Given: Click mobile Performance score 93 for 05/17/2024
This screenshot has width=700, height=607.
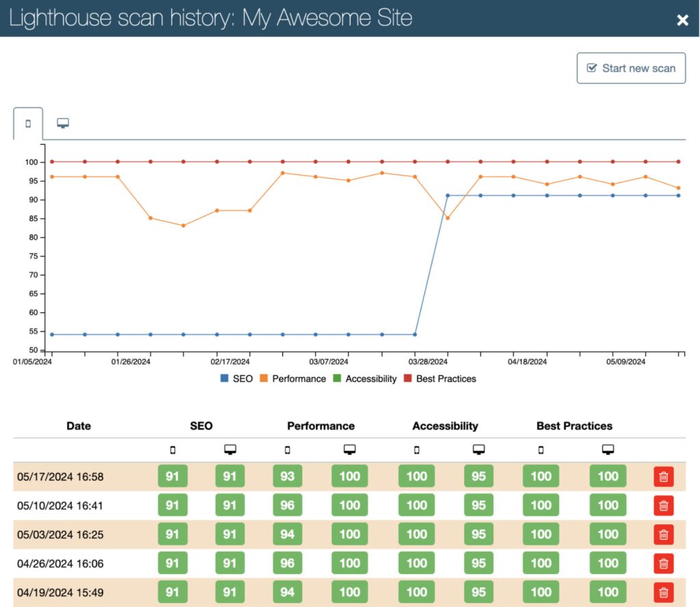Looking at the screenshot, I should (x=288, y=476).
